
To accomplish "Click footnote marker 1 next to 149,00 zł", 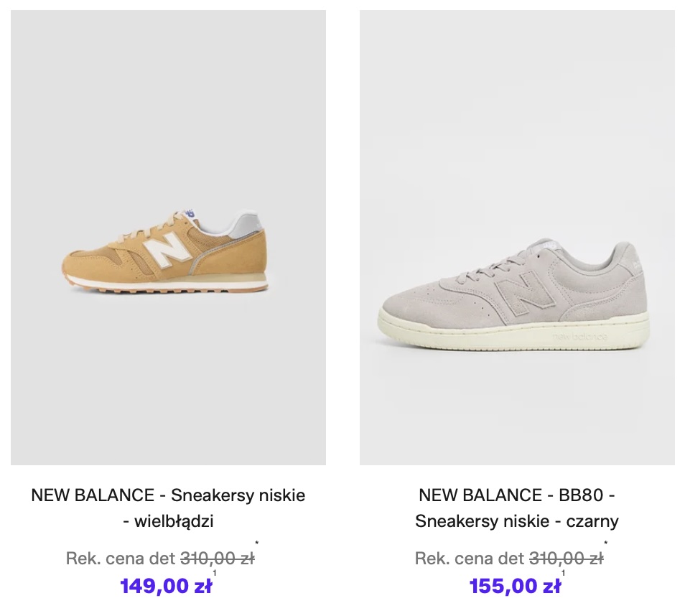I will [215, 573].
